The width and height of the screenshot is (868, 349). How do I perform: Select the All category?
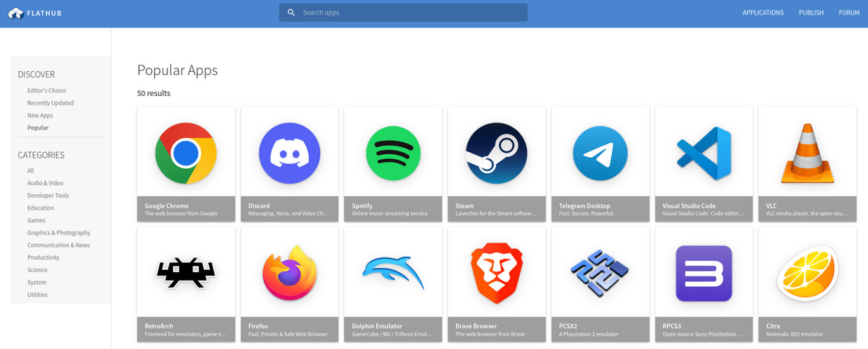point(31,171)
